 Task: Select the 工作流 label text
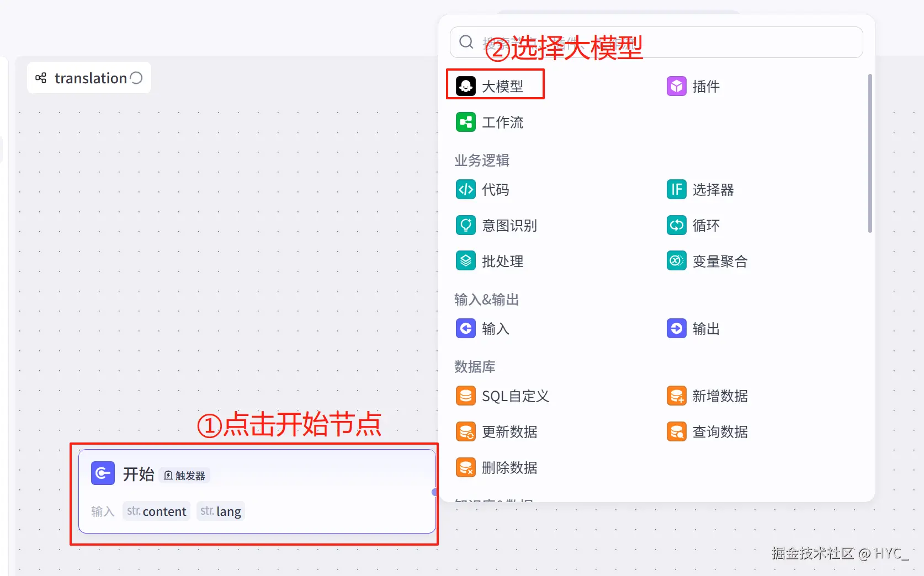(502, 122)
